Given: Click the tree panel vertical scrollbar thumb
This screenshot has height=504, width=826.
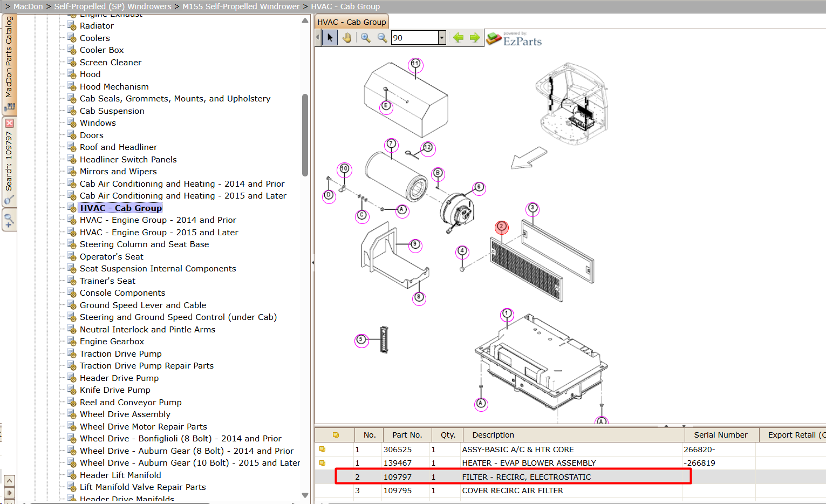Looking at the screenshot, I should tap(305, 135).
